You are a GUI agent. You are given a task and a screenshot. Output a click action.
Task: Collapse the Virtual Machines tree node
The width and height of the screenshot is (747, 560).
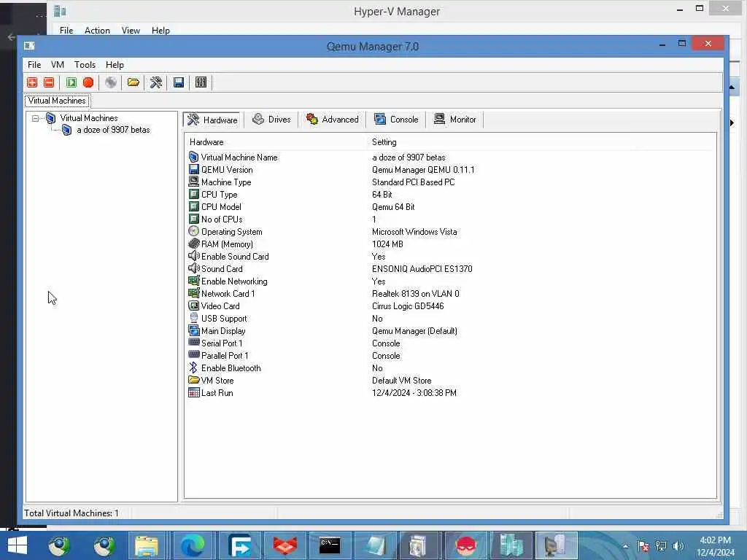[35, 118]
